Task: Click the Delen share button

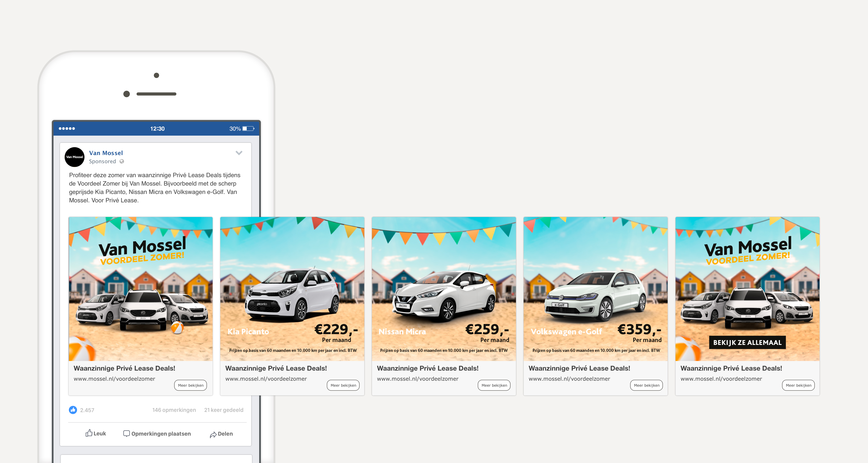Action: pos(221,434)
